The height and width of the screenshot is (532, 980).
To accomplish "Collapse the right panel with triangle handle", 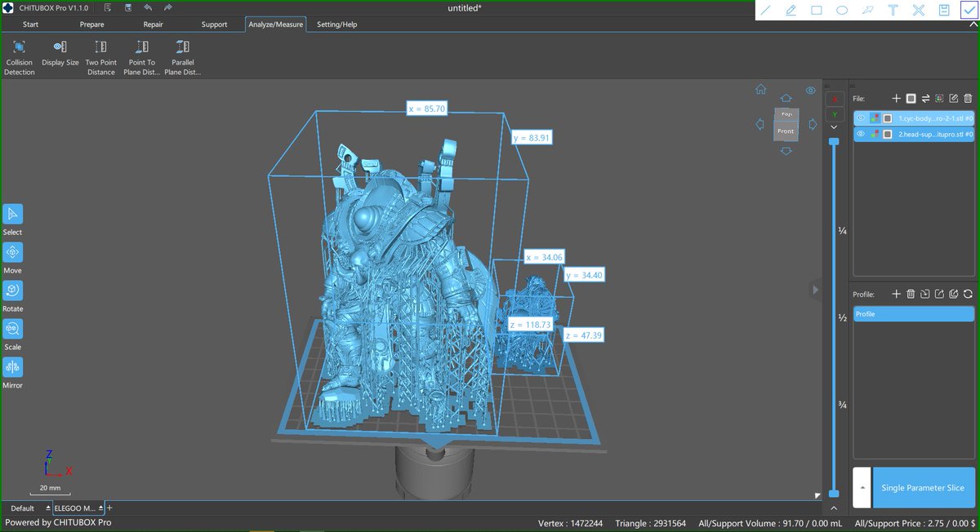I will pyautogui.click(x=814, y=289).
